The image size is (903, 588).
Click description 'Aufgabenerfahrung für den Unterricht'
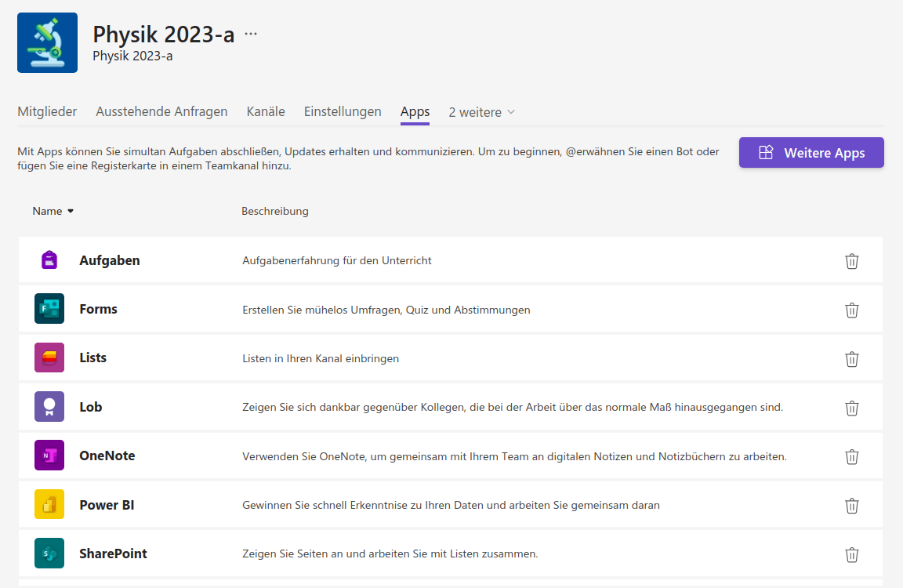337,260
